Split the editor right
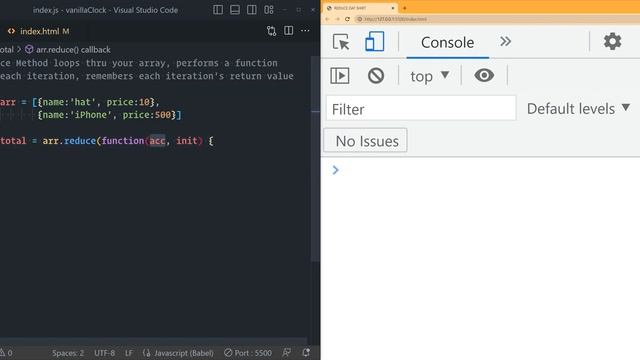Screen dimensions: 640x360 pyautogui.click(x=289, y=31)
